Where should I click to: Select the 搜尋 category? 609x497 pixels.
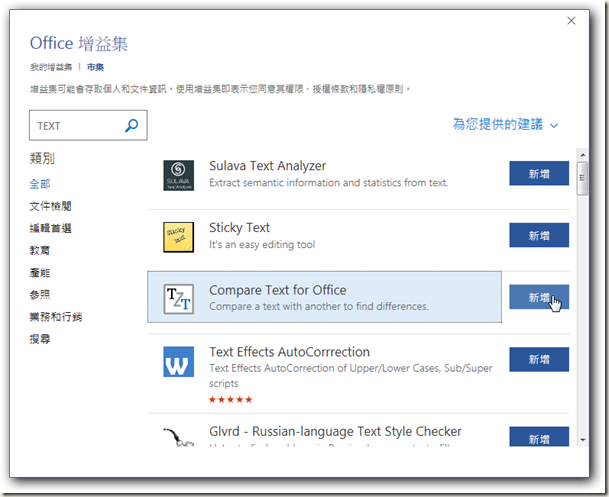[40, 339]
